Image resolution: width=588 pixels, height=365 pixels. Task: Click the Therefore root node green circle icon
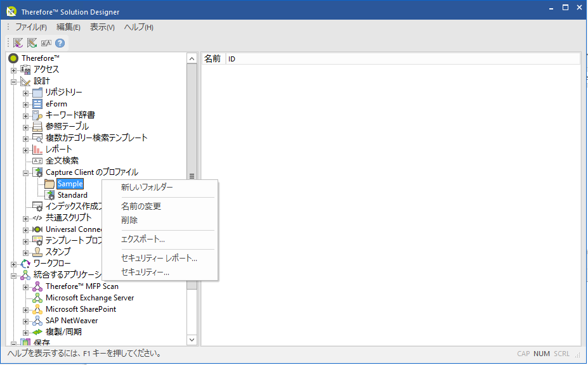pos(13,58)
